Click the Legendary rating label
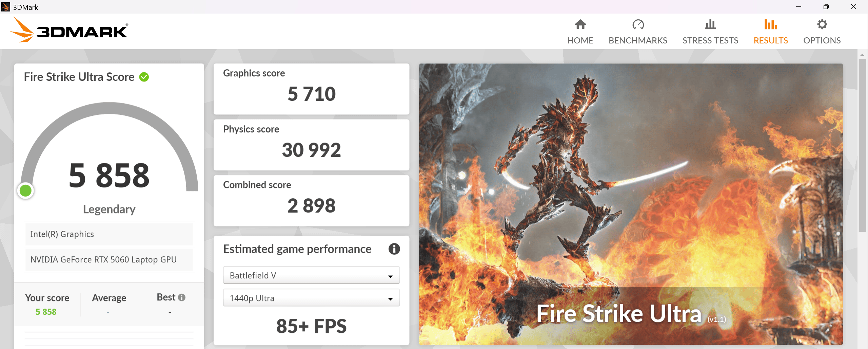The height and width of the screenshot is (349, 868). coord(109,209)
